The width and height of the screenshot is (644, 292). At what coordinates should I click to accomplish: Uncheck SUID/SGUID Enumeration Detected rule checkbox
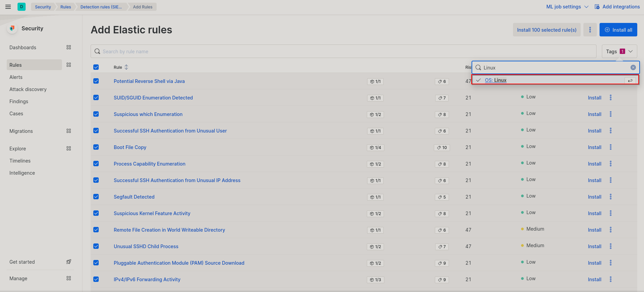click(x=96, y=97)
